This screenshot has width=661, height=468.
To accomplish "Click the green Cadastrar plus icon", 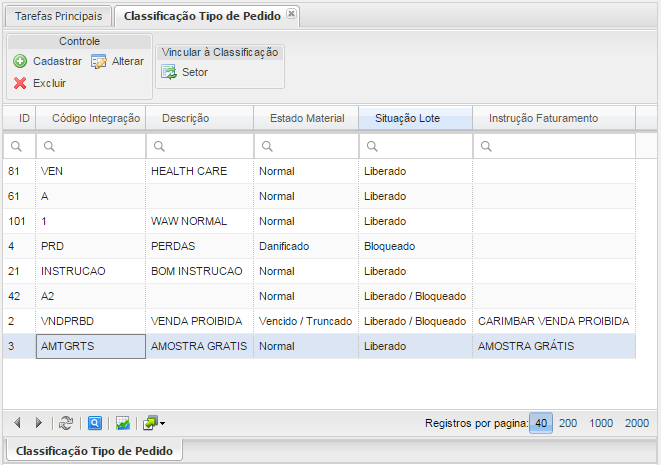I will [20, 61].
